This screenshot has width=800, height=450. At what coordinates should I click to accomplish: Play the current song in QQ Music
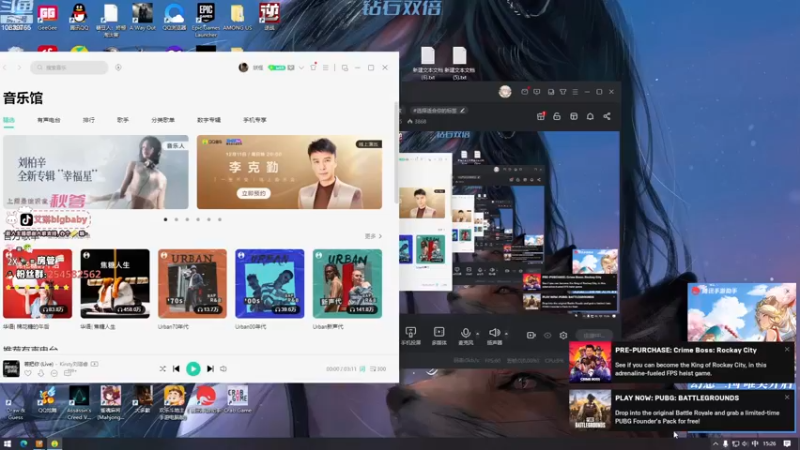click(193, 368)
